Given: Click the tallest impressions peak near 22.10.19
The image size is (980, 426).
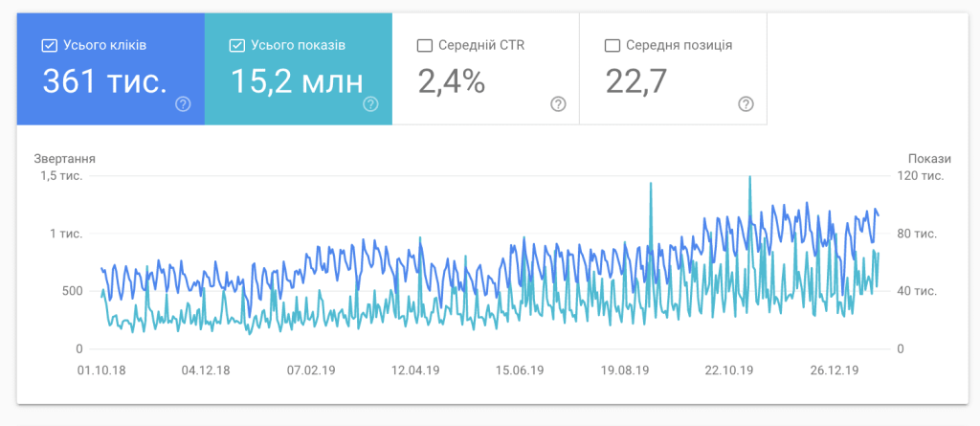Looking at the screenshot, I should (749, 180).
